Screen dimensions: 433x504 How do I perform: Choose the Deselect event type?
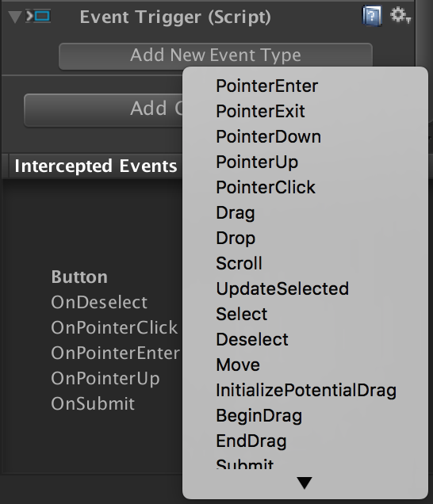pos(305,339)
